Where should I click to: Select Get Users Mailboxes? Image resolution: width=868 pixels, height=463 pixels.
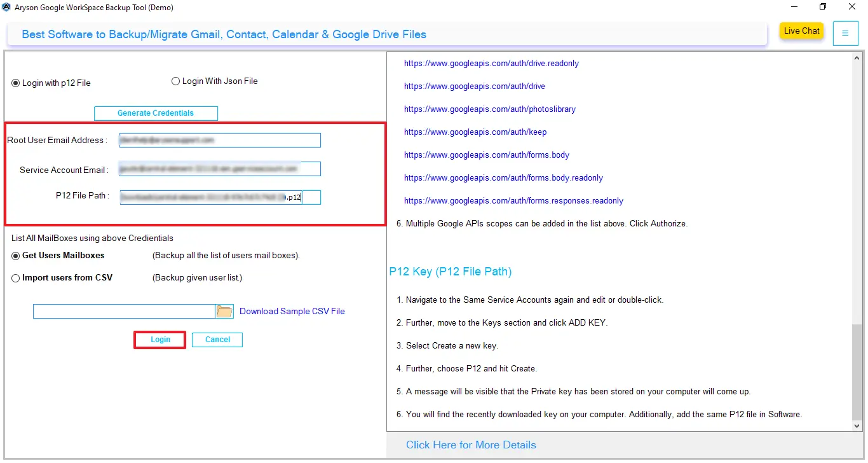(x=15, y=255)
